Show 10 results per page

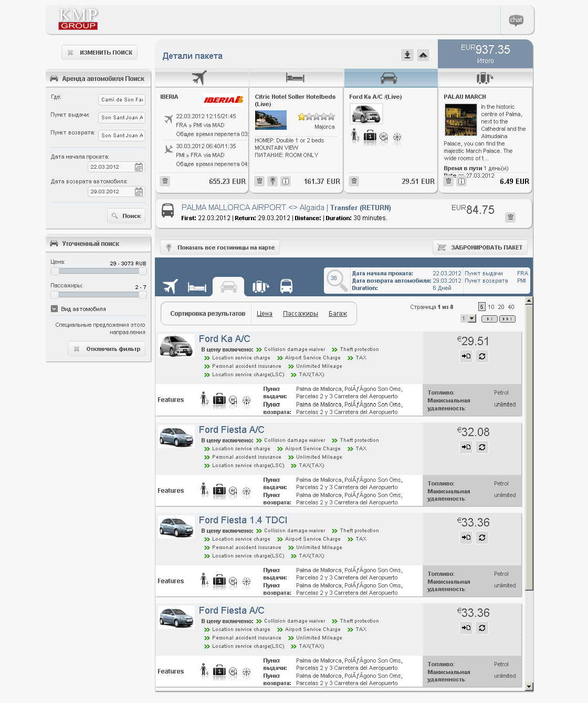pyautogui.click(x=491, y=307)
